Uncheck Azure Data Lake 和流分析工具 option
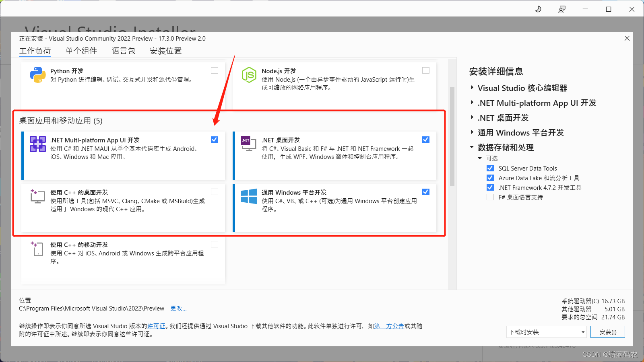 click(490, 178)
